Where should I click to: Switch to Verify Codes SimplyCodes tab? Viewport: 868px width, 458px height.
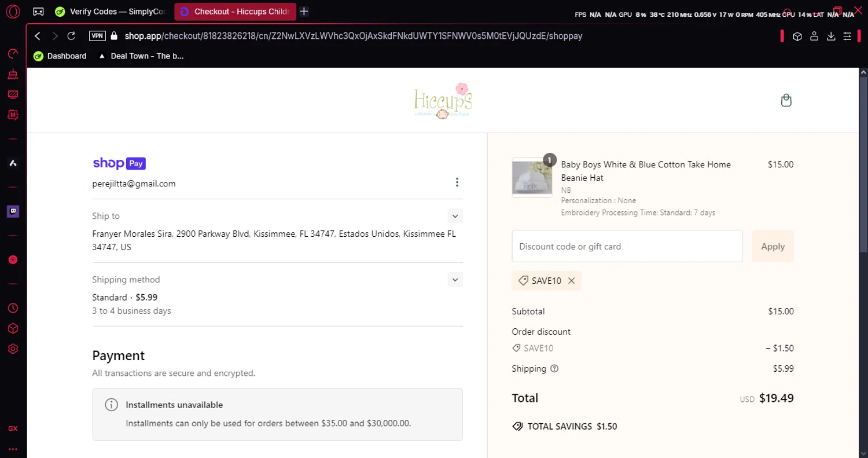coord(110,12)
